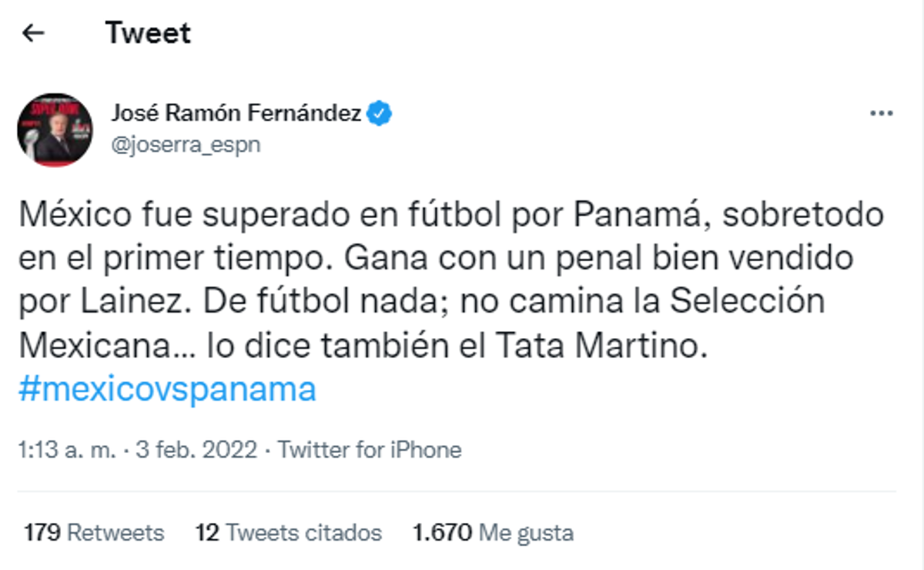This screenshot has height=570, width=924.
Task: Select the Tweet page header title
Action: (149, 32)
